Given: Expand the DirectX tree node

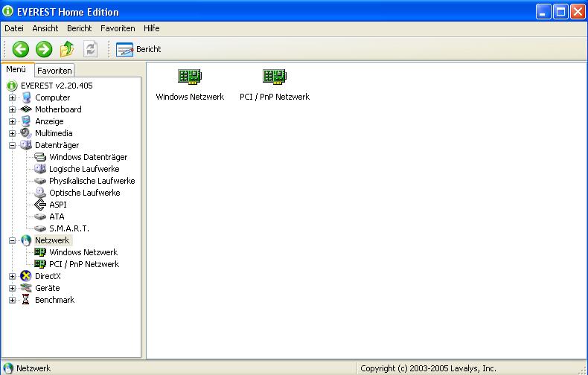Looking at the screenshot, I should pos(12,276).
